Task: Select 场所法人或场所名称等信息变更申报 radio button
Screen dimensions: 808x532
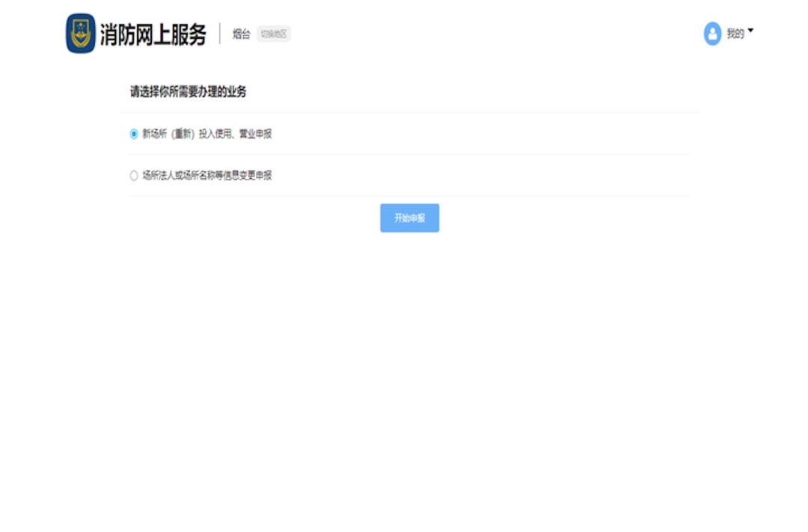Action: click(134, 176)
